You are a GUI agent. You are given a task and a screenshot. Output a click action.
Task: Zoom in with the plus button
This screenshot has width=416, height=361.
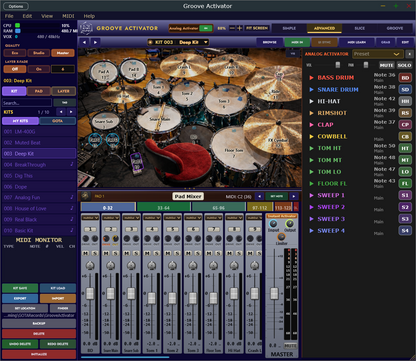coord(239,28)
